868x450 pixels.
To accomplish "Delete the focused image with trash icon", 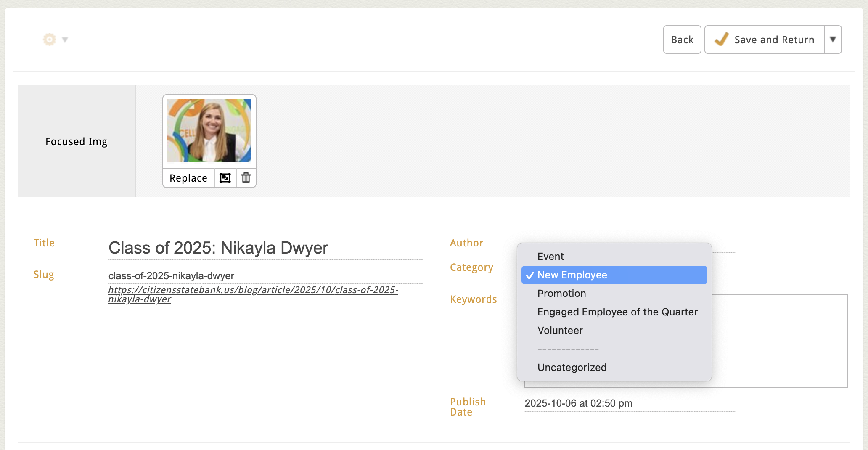I will 246,178.
